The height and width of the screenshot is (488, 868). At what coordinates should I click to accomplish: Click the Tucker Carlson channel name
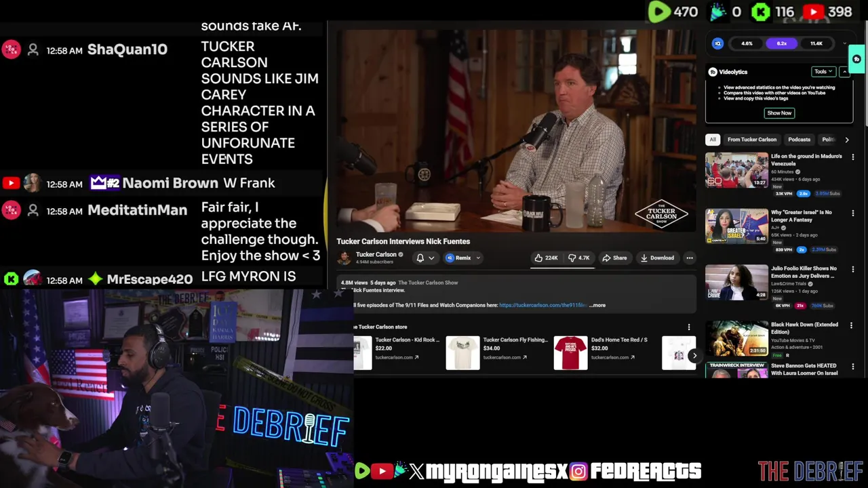(x=376, y=255)
